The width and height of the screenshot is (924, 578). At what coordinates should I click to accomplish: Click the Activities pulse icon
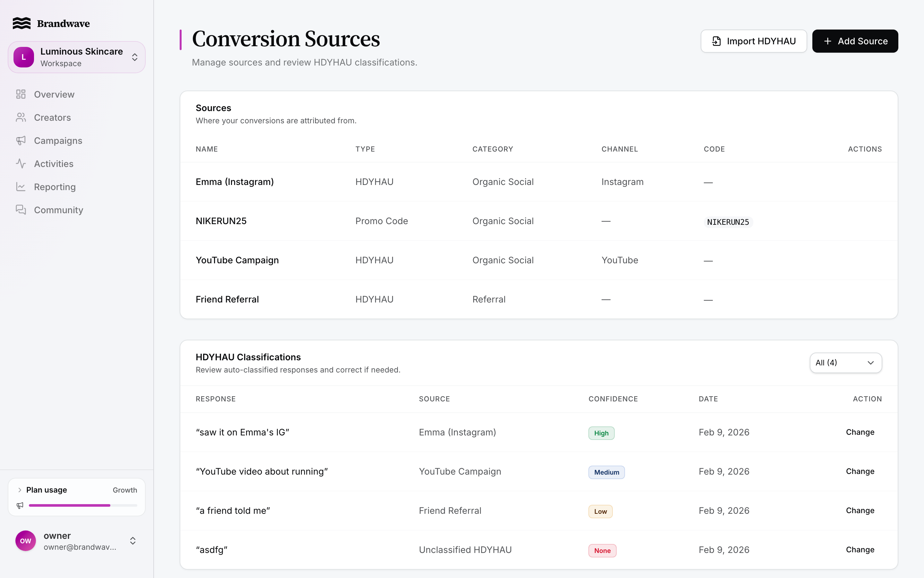[21, 164]
